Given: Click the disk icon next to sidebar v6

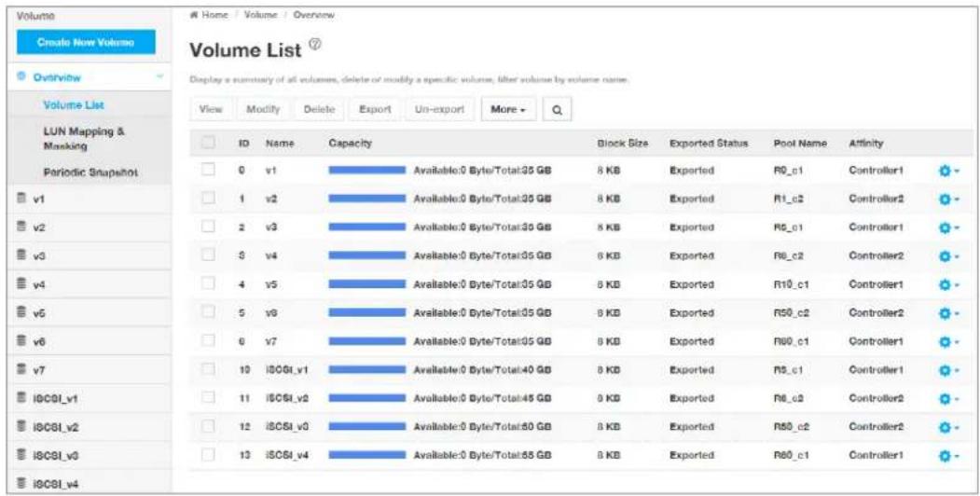Looking at the screenshot, I should pos(21,342).
